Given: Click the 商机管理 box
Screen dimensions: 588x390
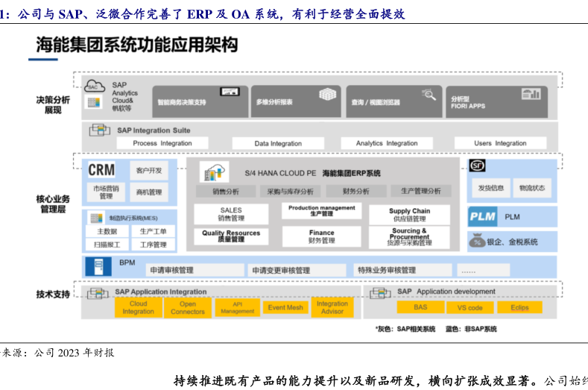Looking at the screenshot, I should click(149, 192).
